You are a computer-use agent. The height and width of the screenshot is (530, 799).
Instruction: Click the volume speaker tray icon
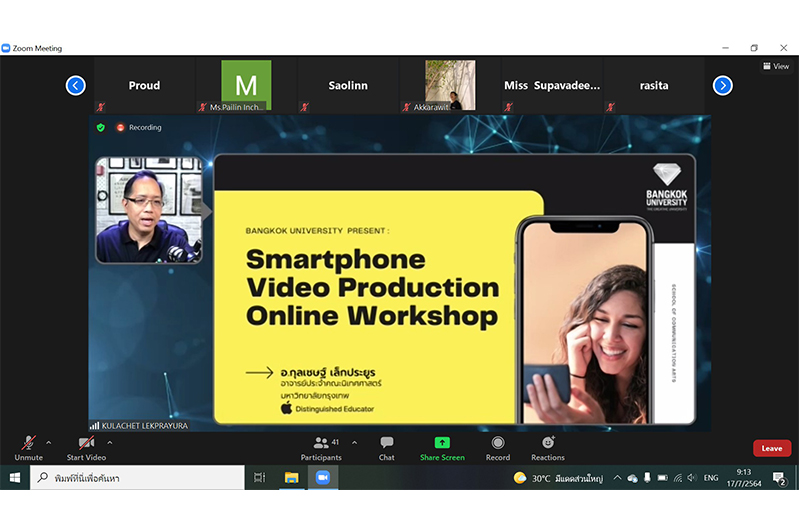[x=691, y=478]
